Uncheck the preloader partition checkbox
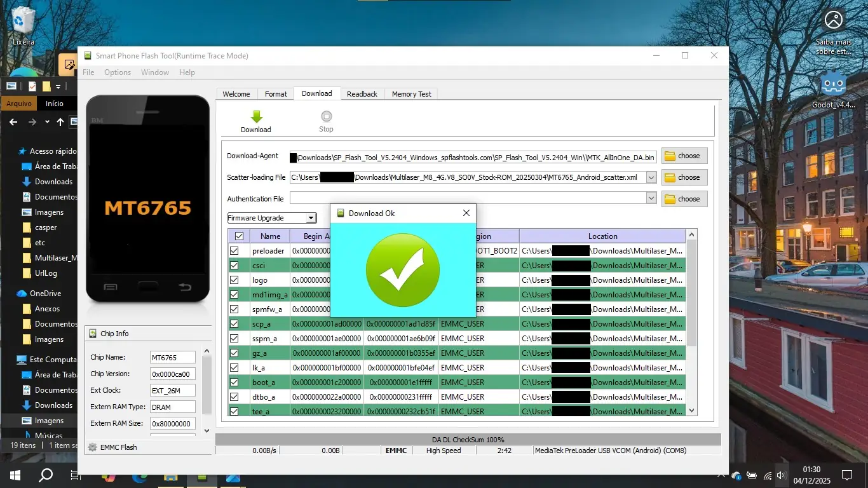The image size is (868, 488). 234,251
